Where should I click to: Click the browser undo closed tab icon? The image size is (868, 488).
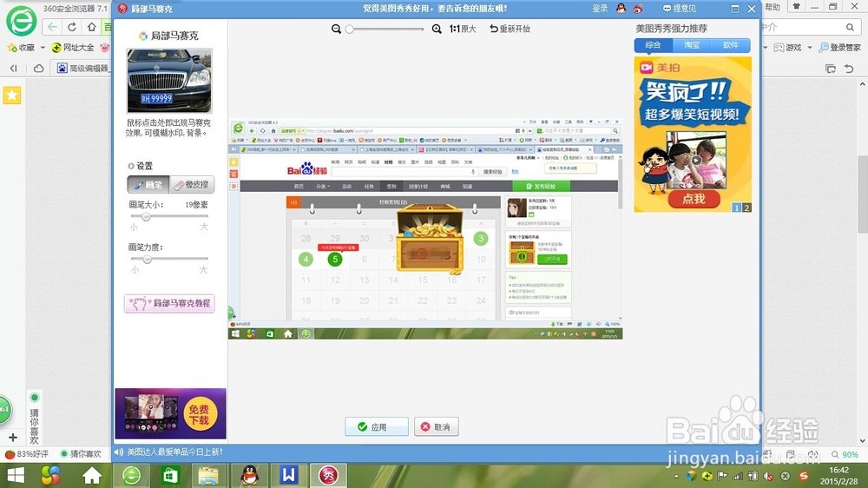tap(849, 68)
